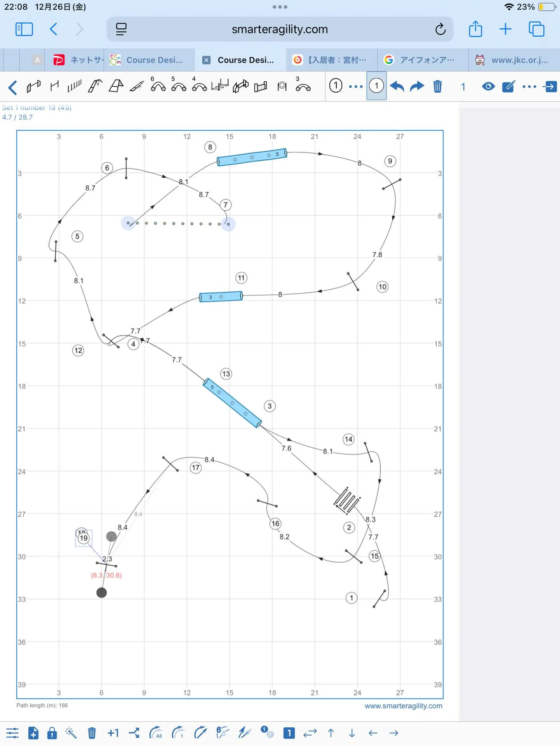The height and width of the screenshot is (746, 560).
Task: Open ellipsis menu after first number circle
Action: coord(355,86)
